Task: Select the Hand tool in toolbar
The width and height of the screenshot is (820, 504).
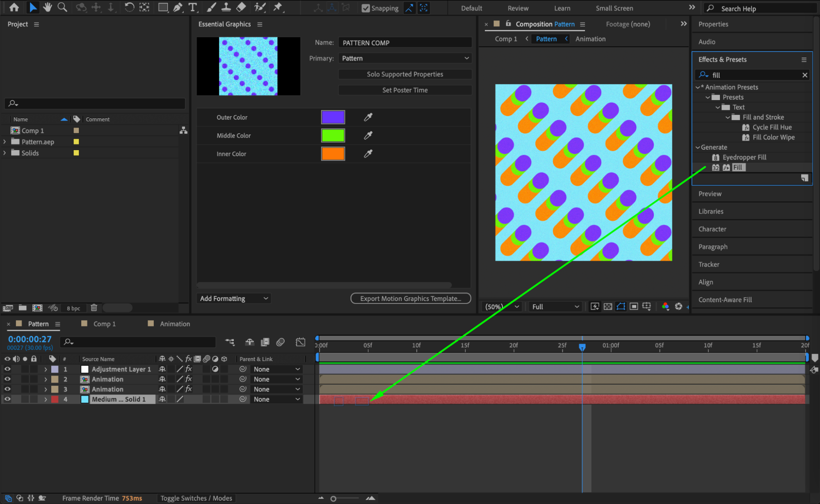Action: (x=48, y=7)
